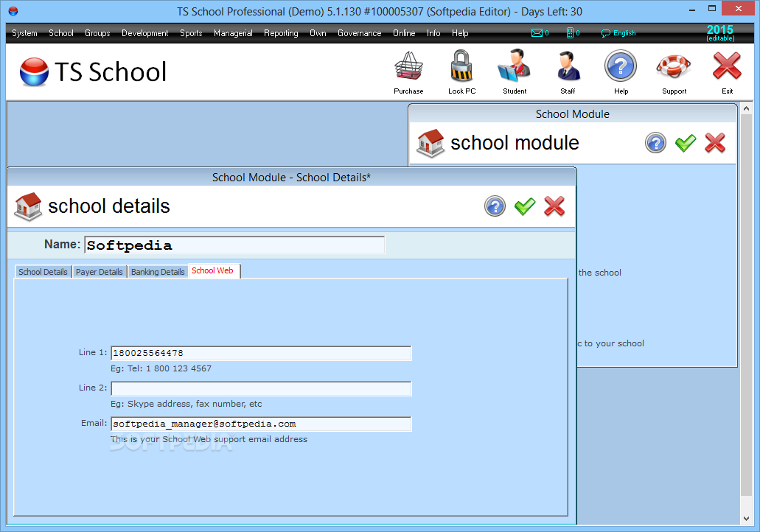Click the mail envelope counter icon
The image size is (760, 532).
click(x=540, y=33)
